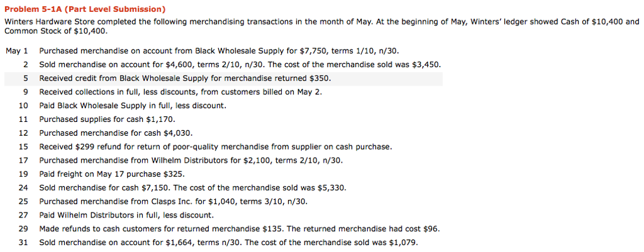
Task: Click the Problem 5-1A heading
Action: coord(85,9)
